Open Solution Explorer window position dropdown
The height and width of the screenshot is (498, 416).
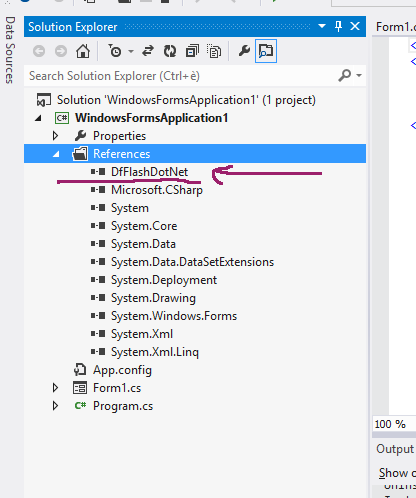click(322, 26)
